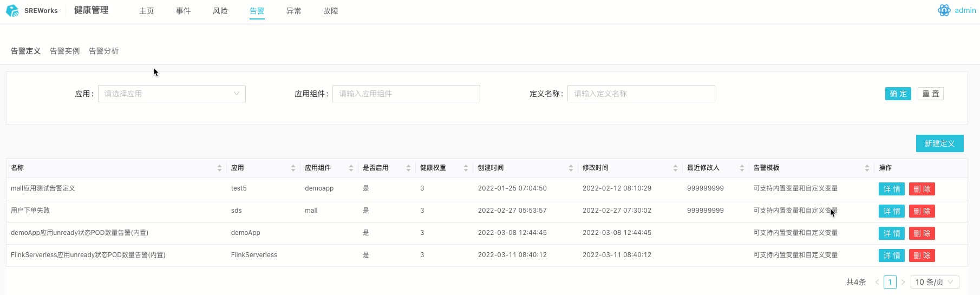Image resolution: width=980 pixels, height=295 pixels.
Task: Open the 应用 selection dropdown
Action: [172, 94]
